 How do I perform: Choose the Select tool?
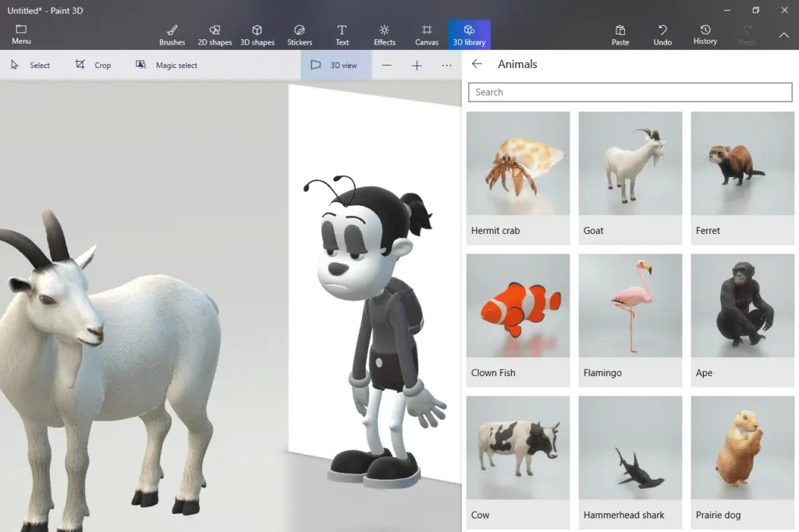click(x=30, y=66)
